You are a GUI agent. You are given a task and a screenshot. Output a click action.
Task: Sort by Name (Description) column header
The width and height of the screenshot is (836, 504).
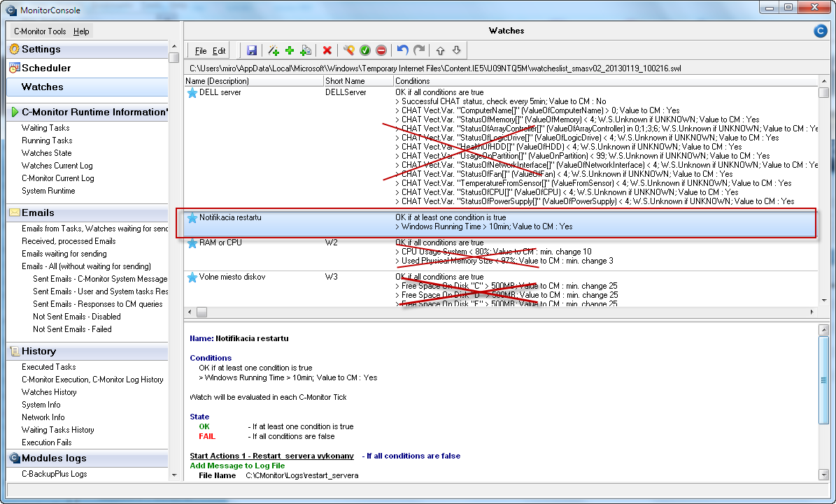coord(254,81)
